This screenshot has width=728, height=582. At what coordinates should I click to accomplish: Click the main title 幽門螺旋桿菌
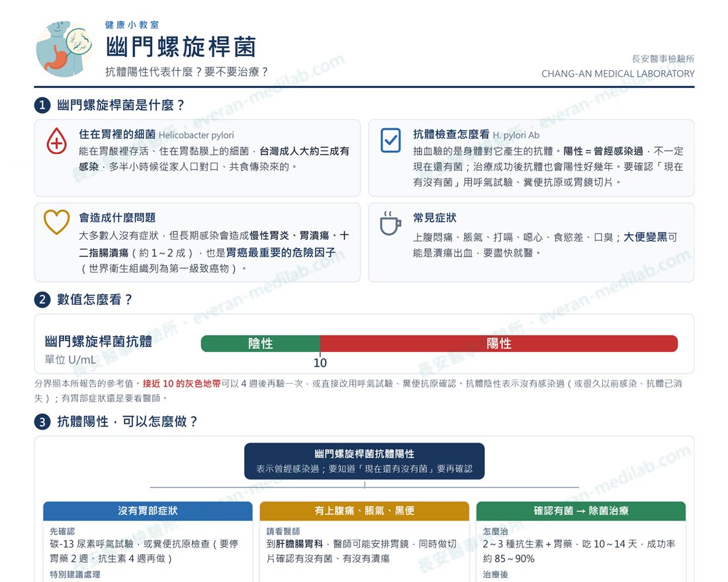click(x=181, y=47)
